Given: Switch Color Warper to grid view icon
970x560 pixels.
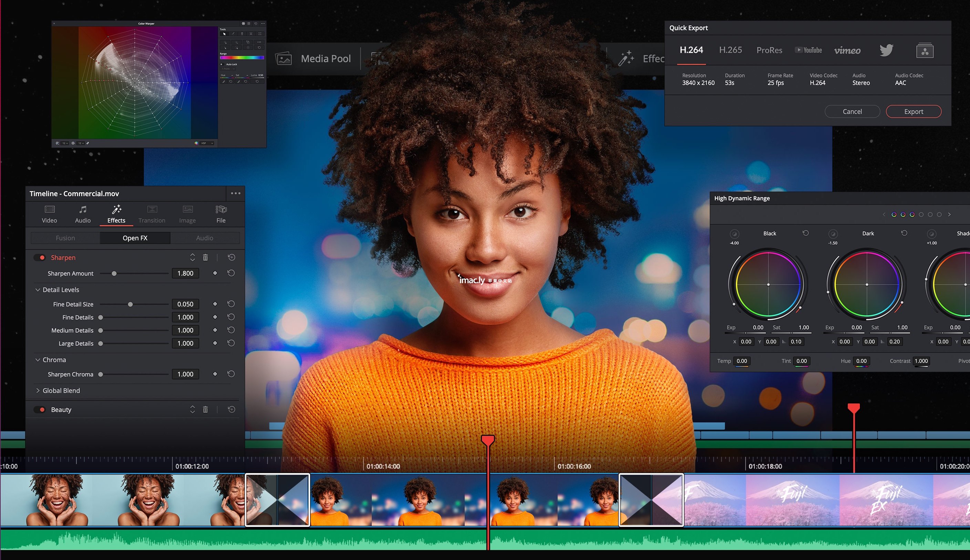Looking at the screenshot, I should 249,24.
